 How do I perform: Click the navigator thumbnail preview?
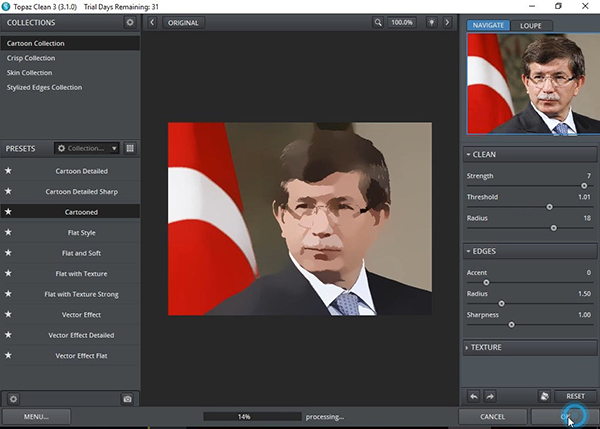click(533, 84)
